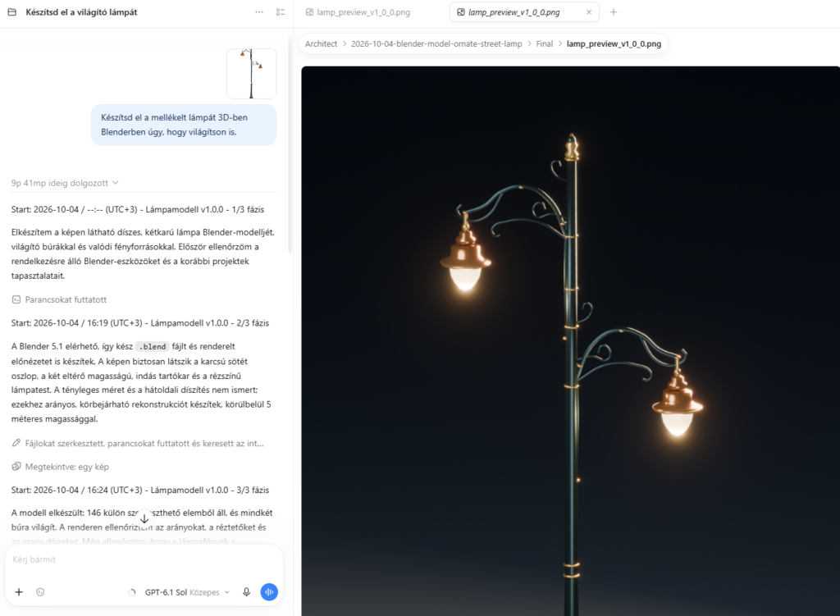Click the folder icon beside the conversation title
The width and height of the screenshot is (840, 616).
[12, 11]
